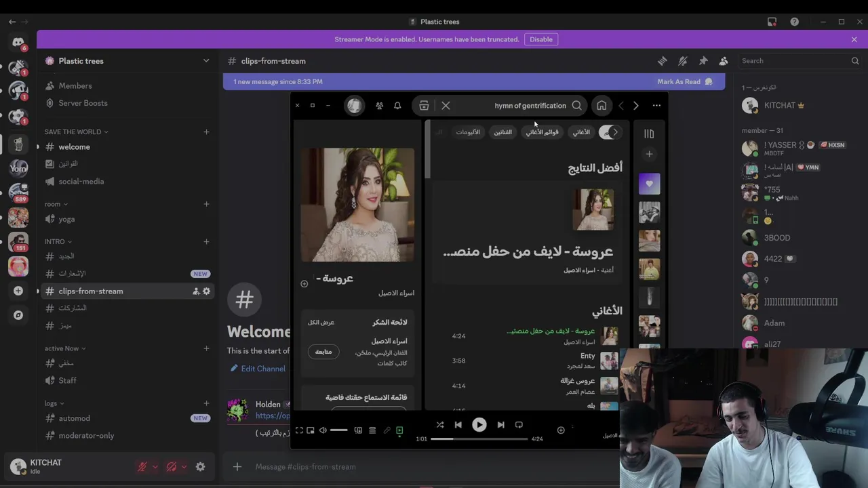Open Spotify notifications bell
The height and width of the screenshot is (488, 868).
pos(397,106)
